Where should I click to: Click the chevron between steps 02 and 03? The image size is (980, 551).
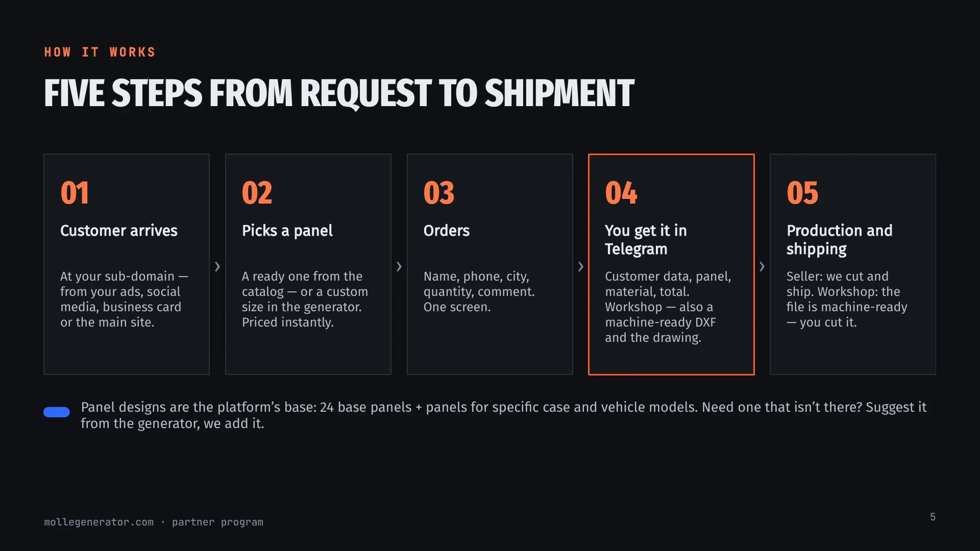click(x=399, y=266)
